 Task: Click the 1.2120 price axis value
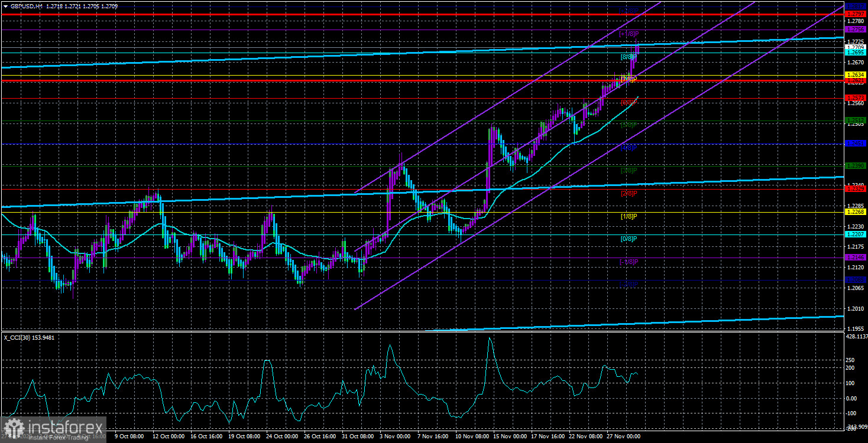point(856,267)
